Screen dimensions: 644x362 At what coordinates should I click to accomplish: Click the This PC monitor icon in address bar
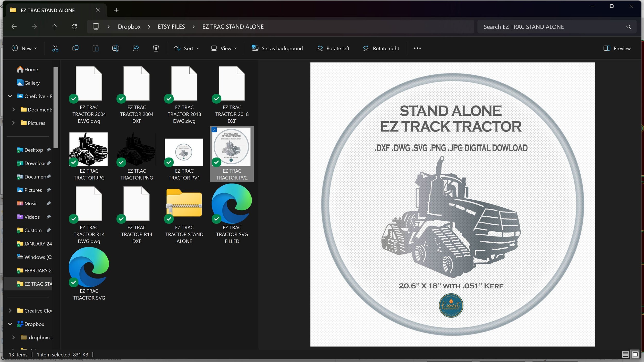(x=96, y=27)
